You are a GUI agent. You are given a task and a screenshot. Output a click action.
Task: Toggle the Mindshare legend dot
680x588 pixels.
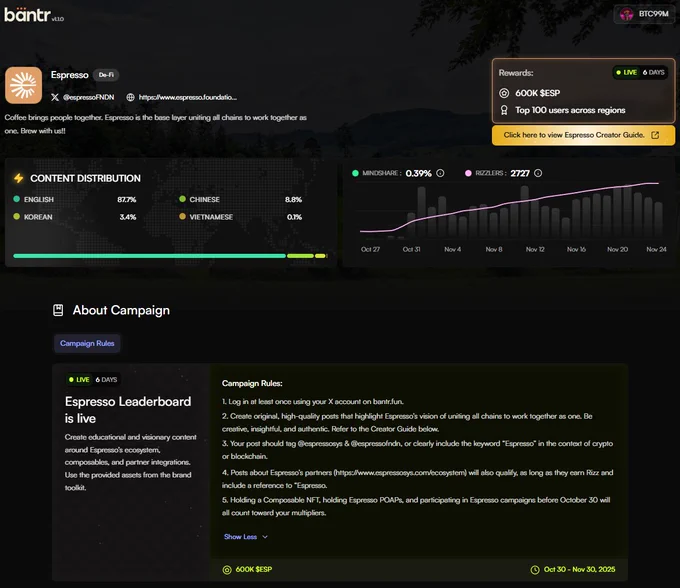click(355, 173)
